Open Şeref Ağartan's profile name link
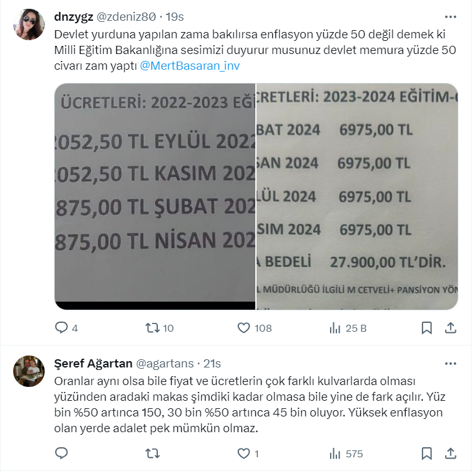Image resolution: width=476 pixels, height=473 pixels. coord(93,363)
